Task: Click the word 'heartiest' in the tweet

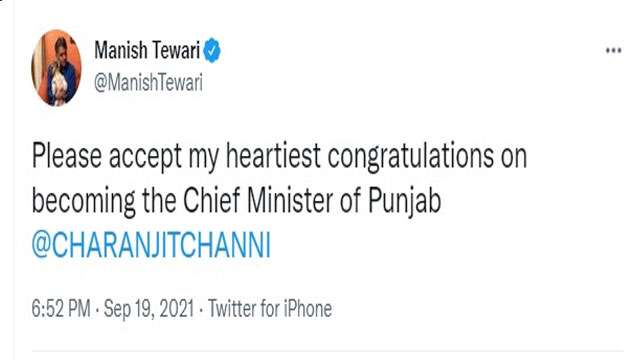Action: click(273, 156)
